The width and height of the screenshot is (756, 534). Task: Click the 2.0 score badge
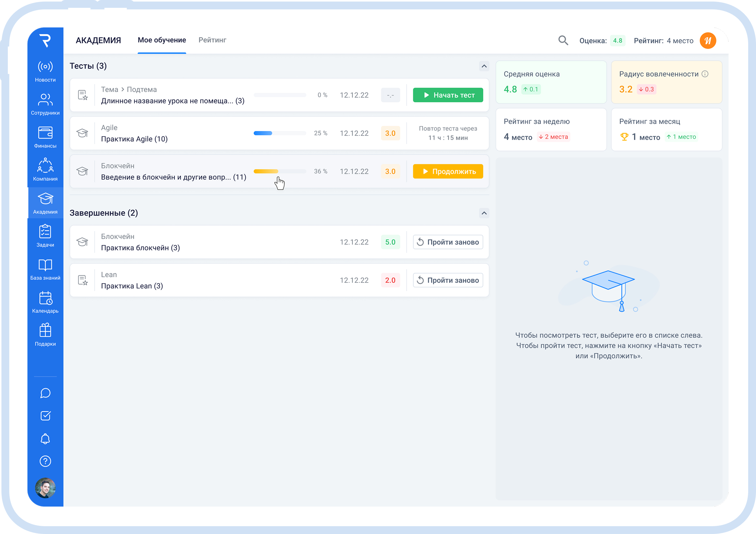click(390, 280)
